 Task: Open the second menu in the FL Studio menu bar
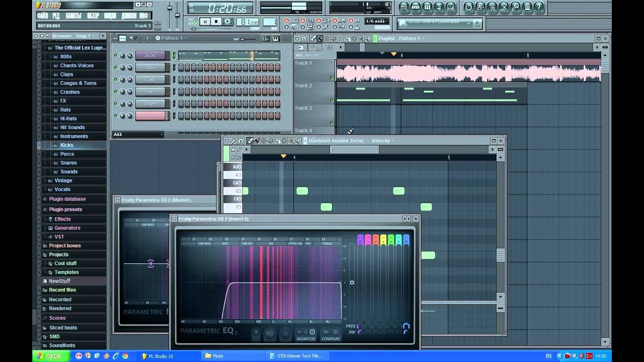pyautogui.click(x=56, y=16)
